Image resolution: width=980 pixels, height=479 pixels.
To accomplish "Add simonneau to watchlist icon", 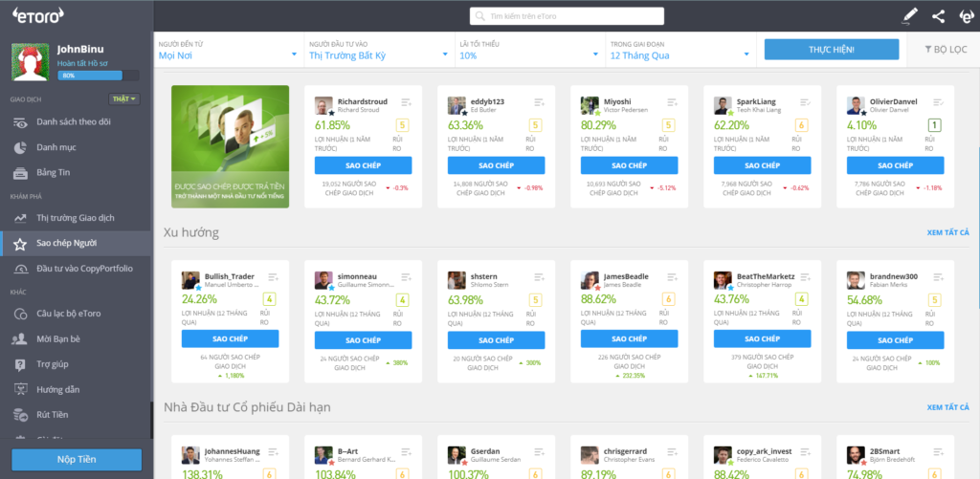I will 406,277.
